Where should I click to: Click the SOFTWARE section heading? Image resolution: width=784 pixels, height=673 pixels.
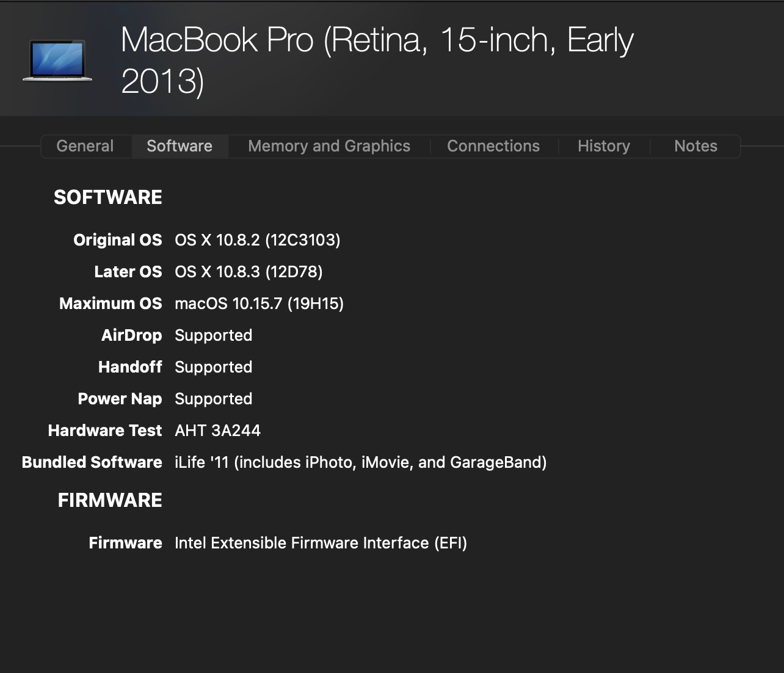point(108,197)
